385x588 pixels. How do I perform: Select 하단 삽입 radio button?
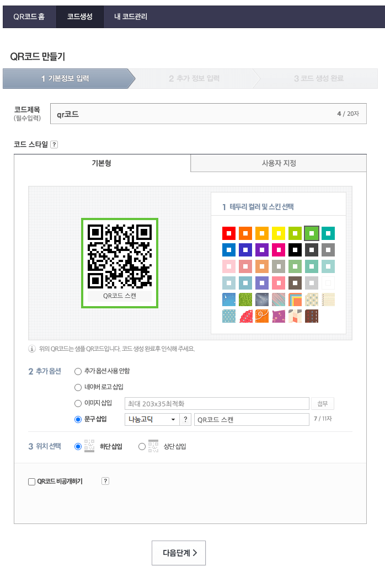pos(78,446)
